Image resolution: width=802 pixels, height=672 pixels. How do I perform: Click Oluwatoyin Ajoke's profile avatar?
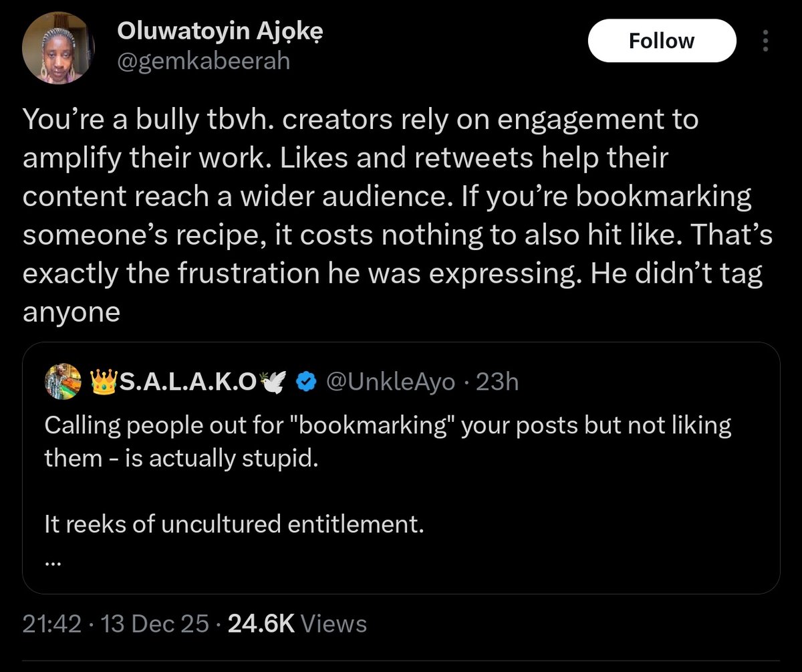[59, 49]
